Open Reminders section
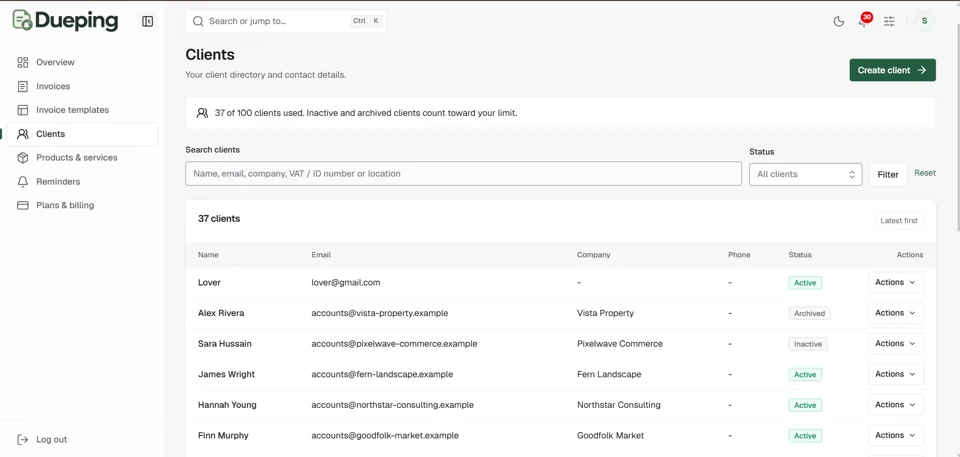Image resolution: width=960 pixels, height=457 pixels. 82,181
